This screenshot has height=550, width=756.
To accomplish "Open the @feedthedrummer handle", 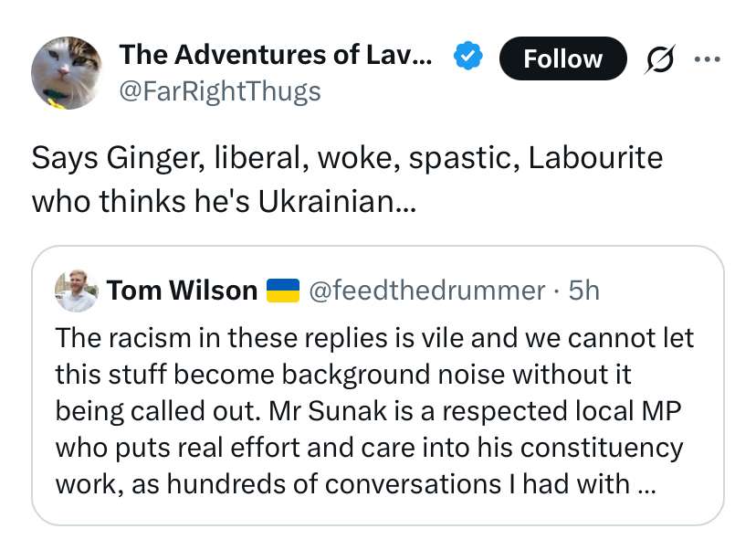I will [427, 291].
